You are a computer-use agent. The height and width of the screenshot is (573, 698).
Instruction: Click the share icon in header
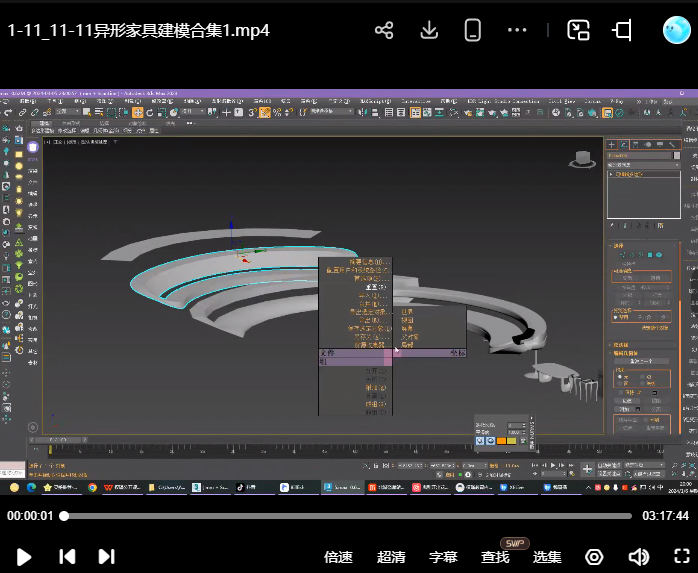click(384, 30)
